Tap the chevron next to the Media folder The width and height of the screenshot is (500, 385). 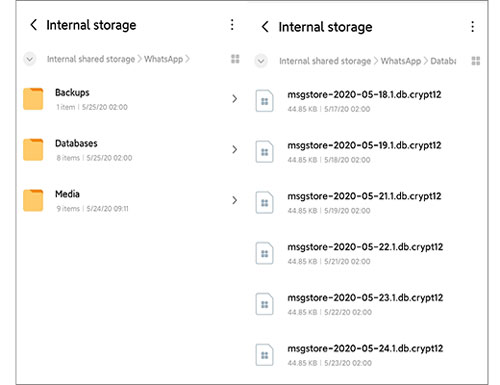(x=235, y=200)
